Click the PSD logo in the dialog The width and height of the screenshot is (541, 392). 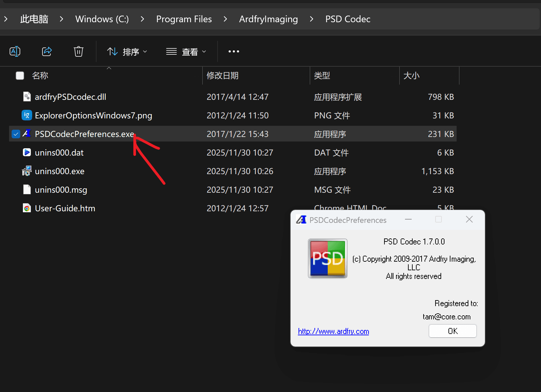point(328,258)
